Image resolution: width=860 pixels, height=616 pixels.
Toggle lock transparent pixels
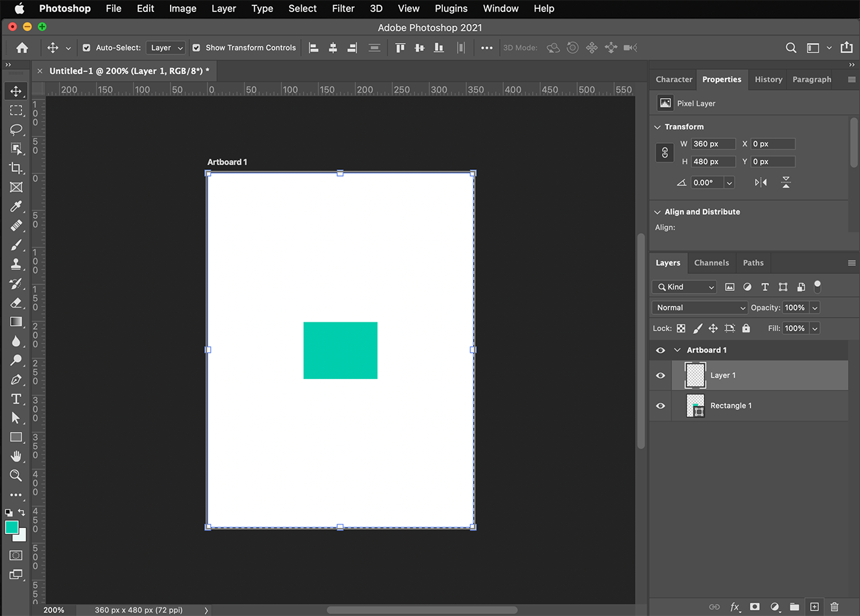[681, 328]
